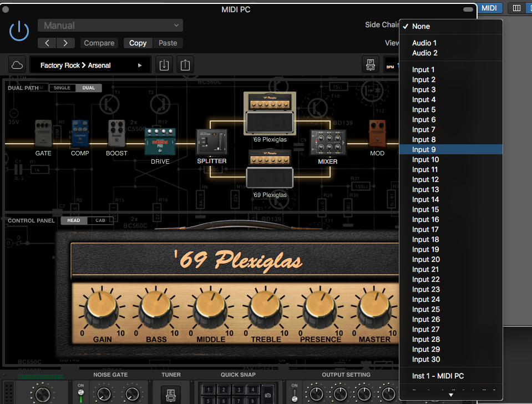Choose Input 20 from the list
The height and width of the screenshot is (404, 532).
pos(451,259)
